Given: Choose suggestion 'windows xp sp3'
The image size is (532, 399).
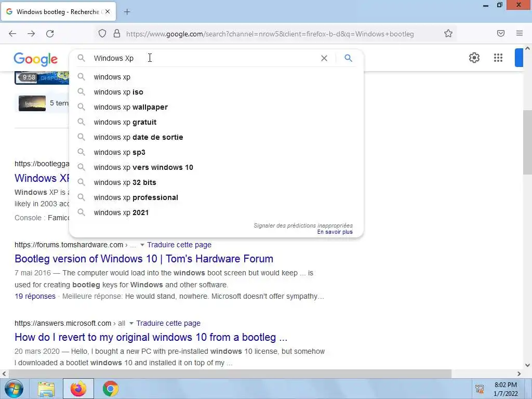Looking at the screenshot, I should tap(216, 152).
